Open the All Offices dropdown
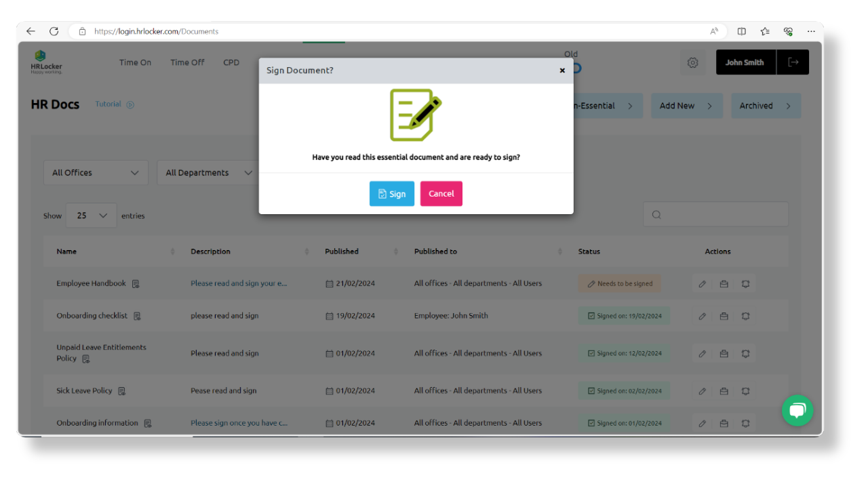Image resolution: width=868 pixels, height=488 pixels. pos(95,172)
